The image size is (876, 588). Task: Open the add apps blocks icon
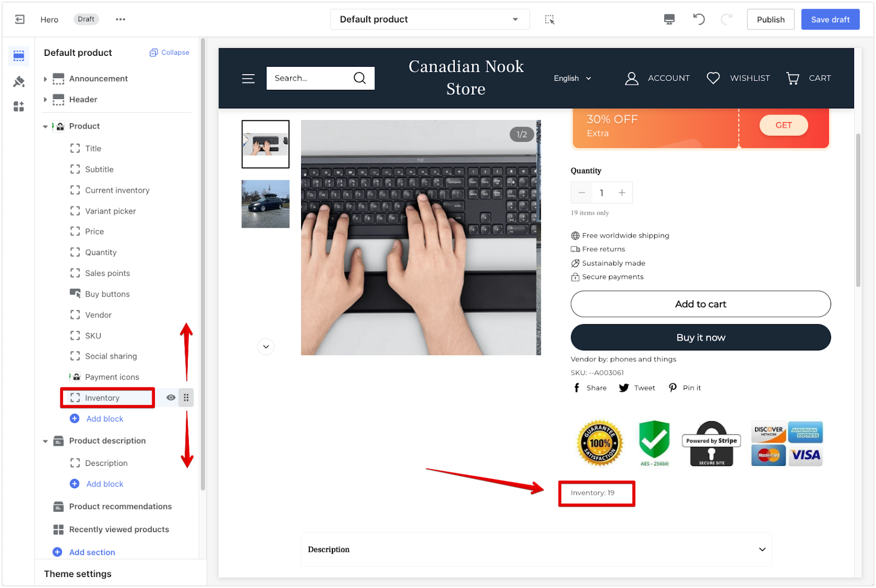coord(19,106)
